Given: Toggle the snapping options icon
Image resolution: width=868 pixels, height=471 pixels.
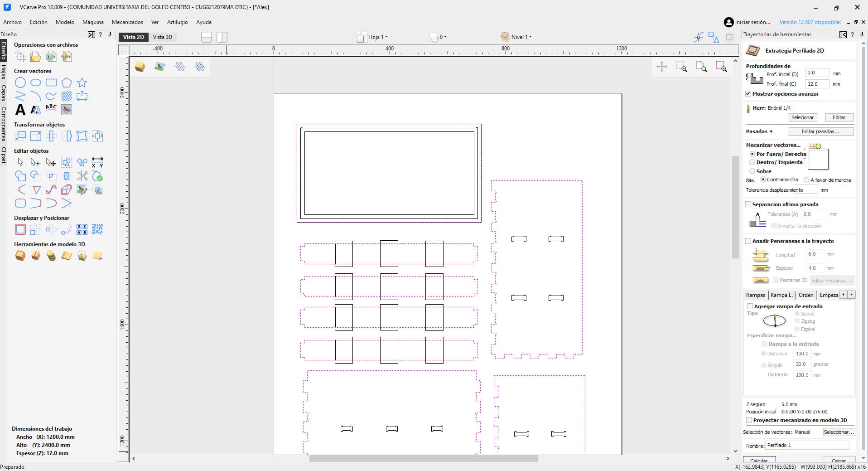Looking at the screenshot, I should (x=699, y=37).
